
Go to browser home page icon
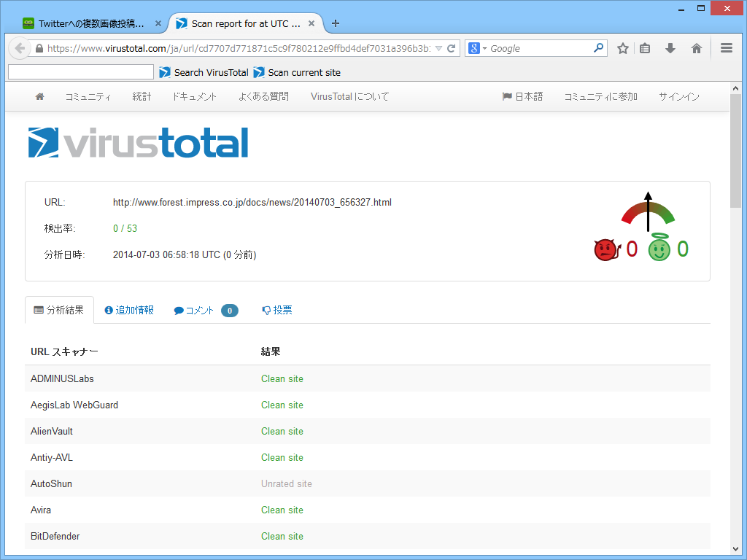tap(697, 48)
